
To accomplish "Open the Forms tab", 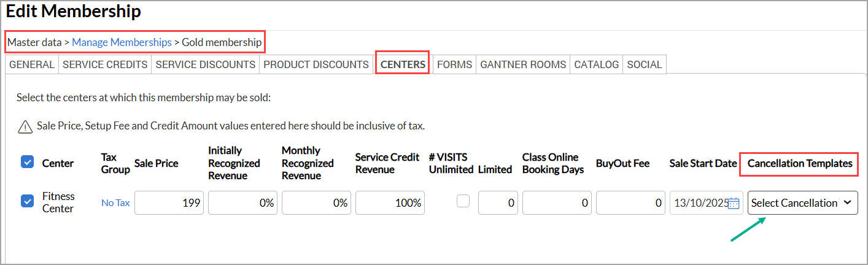I will (455, 64).
